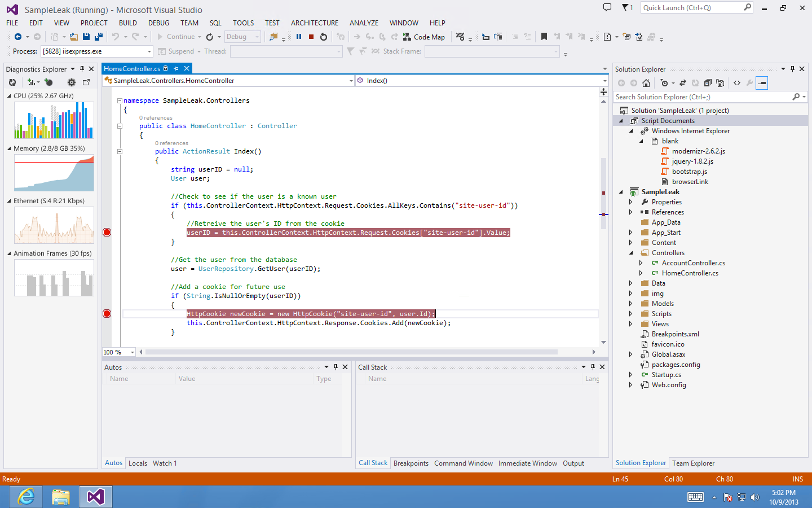The image size is (812, 508).
Task: Restart debugging using the circular arrow icon
Action: 324,37
